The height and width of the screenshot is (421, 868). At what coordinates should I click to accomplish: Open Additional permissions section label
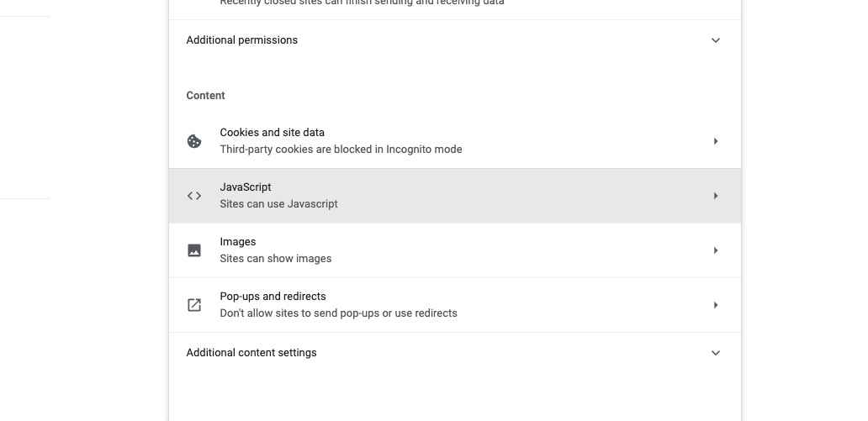coord(242,39)
